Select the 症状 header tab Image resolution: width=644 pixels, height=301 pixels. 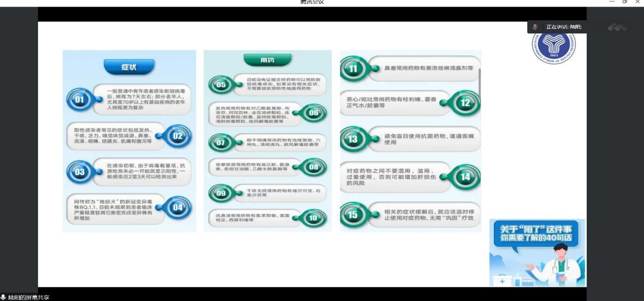pos(129,66)
